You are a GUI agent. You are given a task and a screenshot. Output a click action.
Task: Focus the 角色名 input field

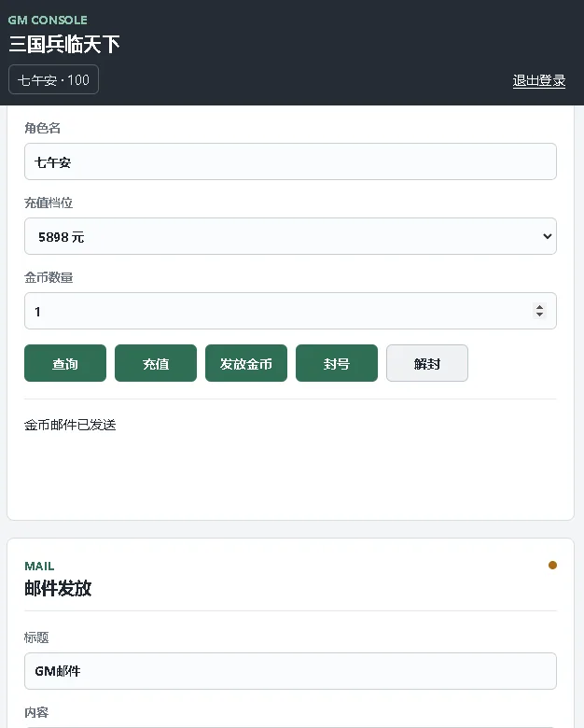pos(290,161)
